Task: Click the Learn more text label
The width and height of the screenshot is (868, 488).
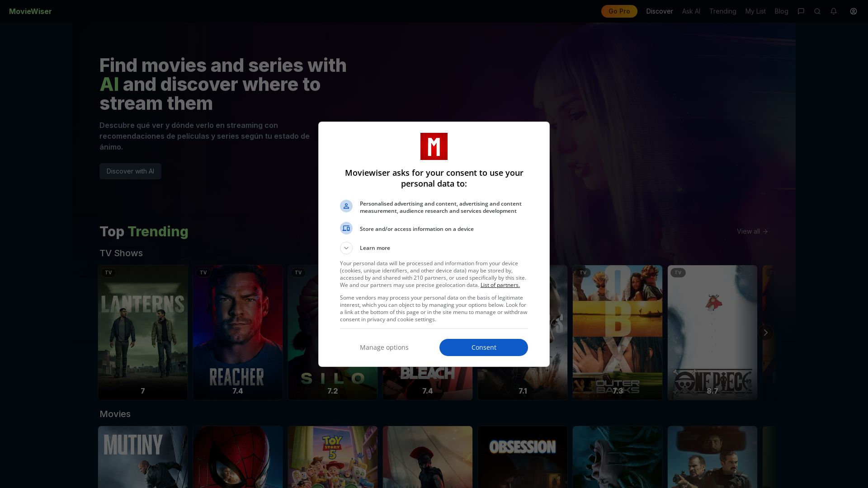Action: click(x=375, y=248)
